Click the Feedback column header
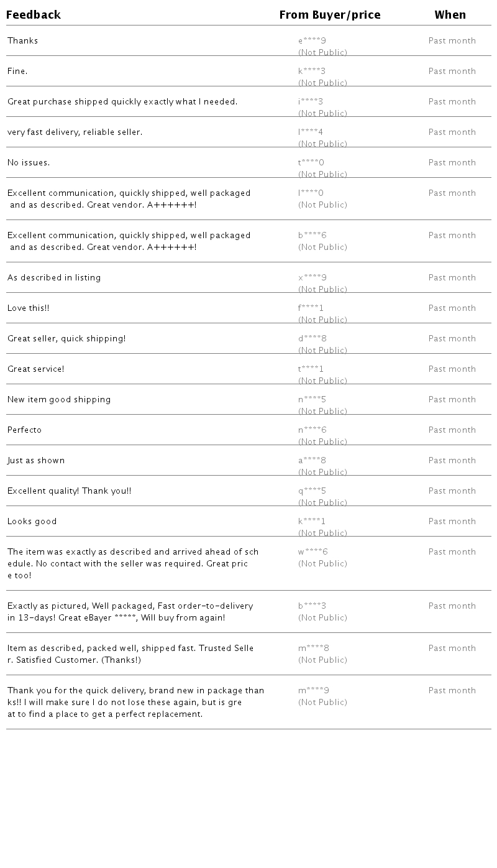Image resolution: width=497 pixels, height=868 pixels. pyautogui.click(x=34, y=15)
